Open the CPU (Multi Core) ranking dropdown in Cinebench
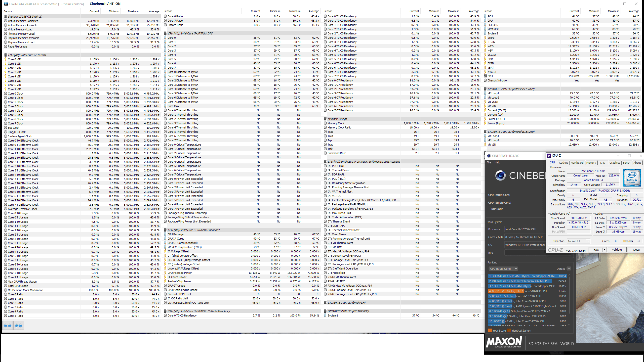 pos(503,269)
